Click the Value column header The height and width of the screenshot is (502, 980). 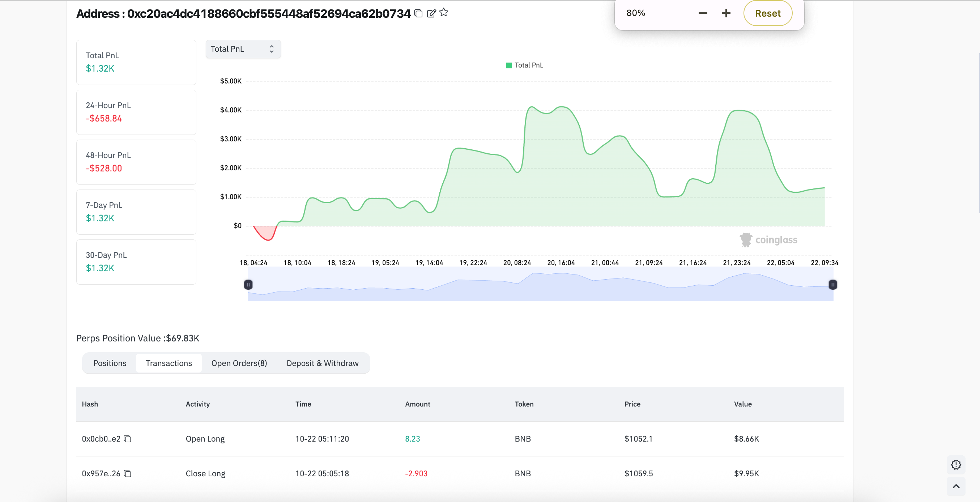click(743, 404)
